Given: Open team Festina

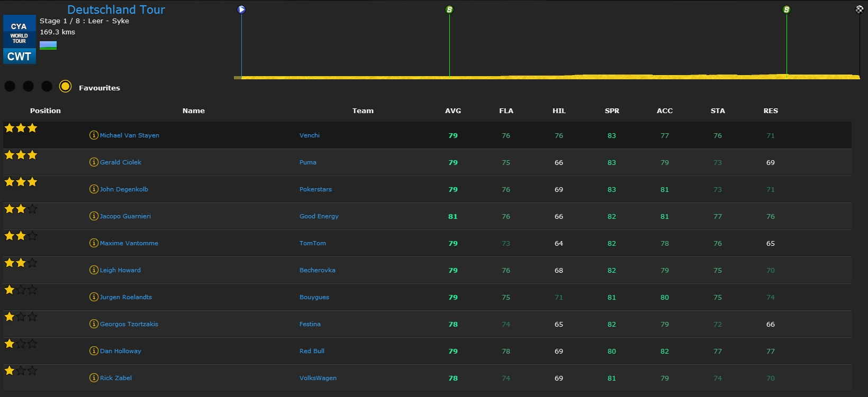Looking at the screenshot, I should [x=310, y=324].
